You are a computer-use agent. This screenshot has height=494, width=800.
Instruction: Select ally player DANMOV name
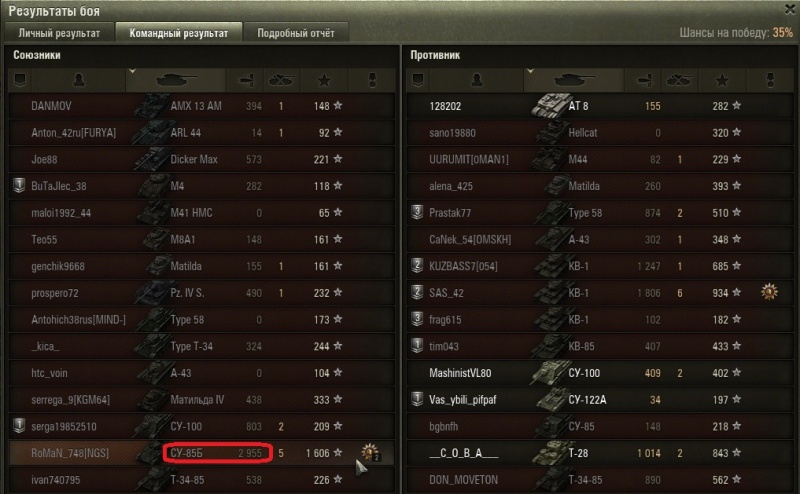tap(51, 106)
